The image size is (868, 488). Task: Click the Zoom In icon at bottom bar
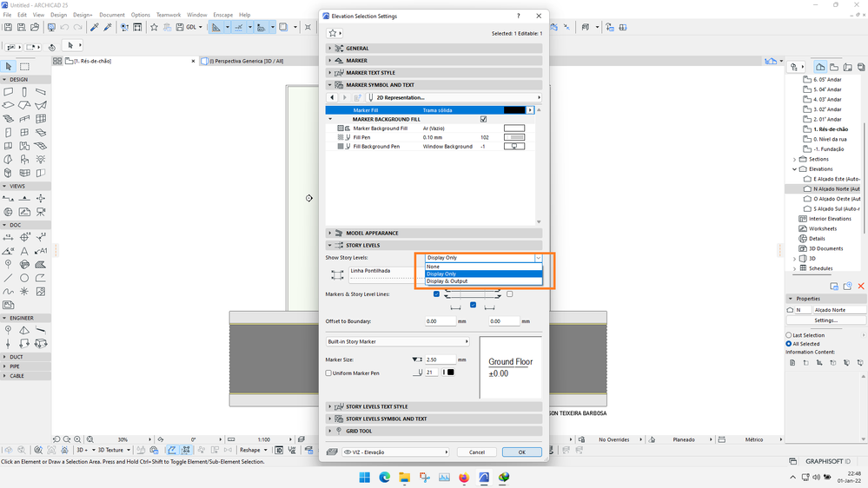[x=77, y=439]
